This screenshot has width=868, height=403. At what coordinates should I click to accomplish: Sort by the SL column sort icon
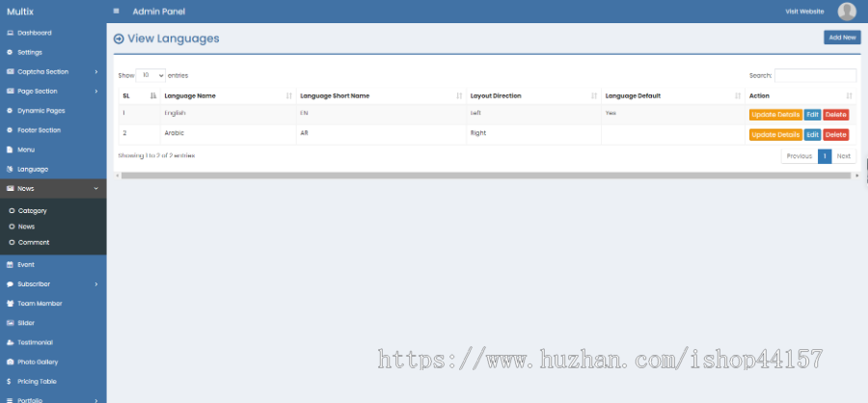[153, 95]
